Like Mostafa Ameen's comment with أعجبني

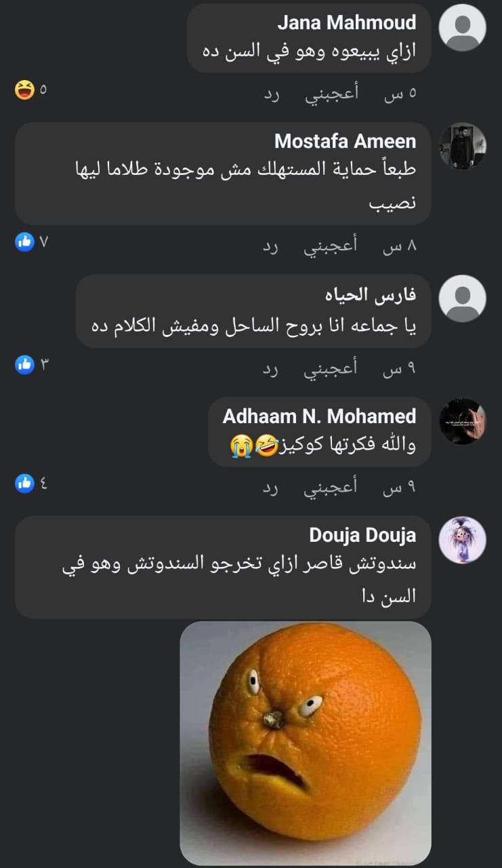pyautogui.click(x=331, y=247)
